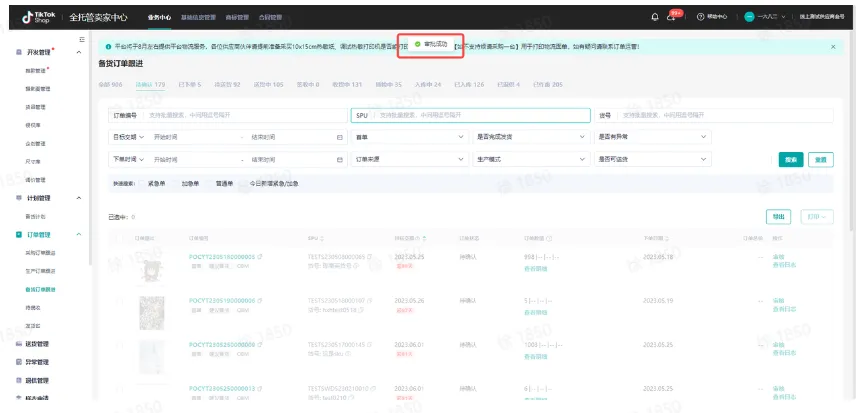Open the 首单 dropdown filter
The image size is (857, 413).
click(409, 137)
